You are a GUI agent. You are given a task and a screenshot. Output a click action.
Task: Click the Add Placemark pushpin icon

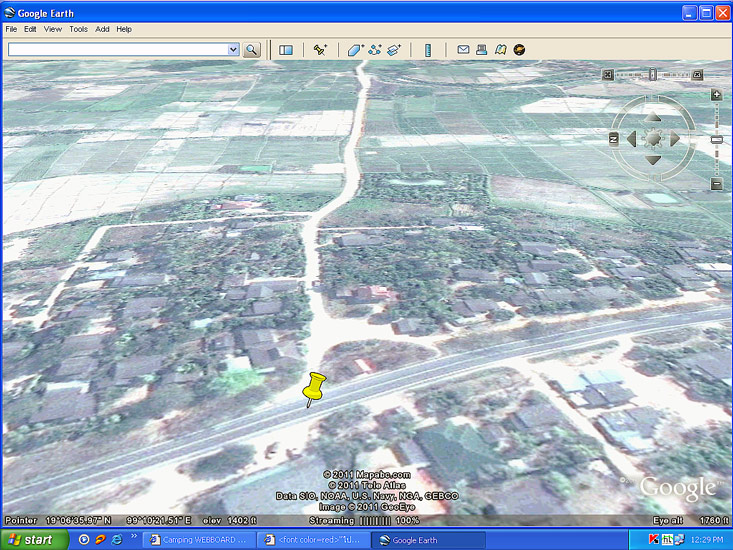click(320, 49)
